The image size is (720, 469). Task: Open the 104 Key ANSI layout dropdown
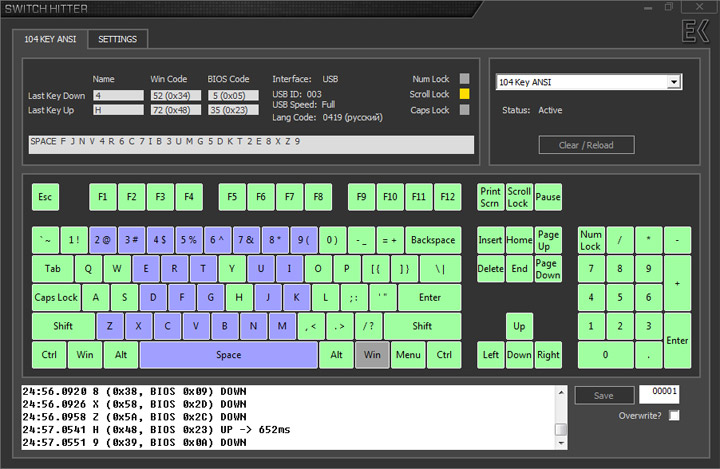(674, 82)
